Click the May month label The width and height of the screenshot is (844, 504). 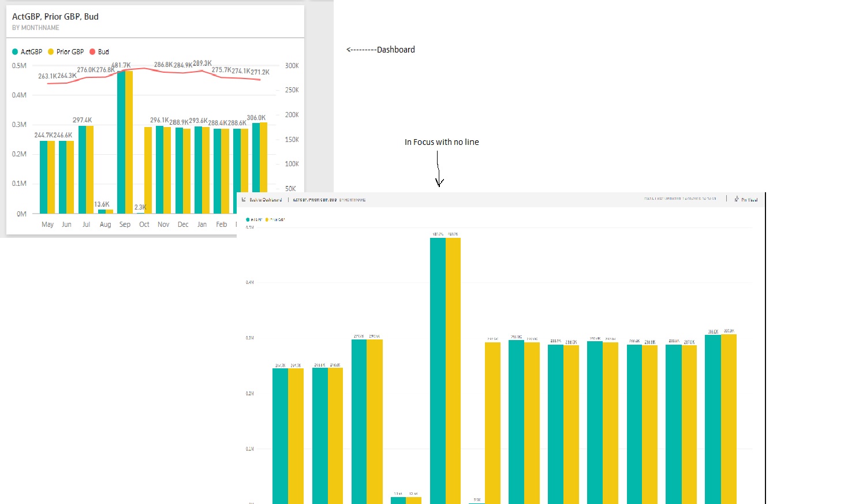48,225
